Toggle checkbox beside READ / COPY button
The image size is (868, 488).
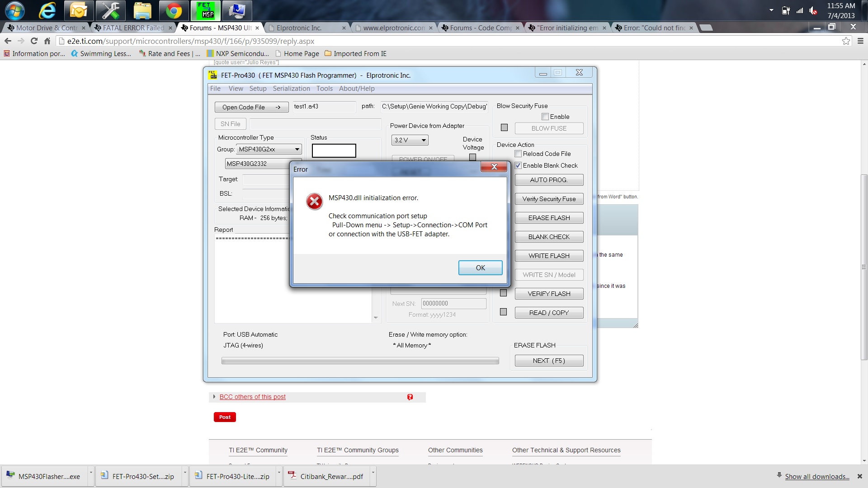click(x=503, y=312)
